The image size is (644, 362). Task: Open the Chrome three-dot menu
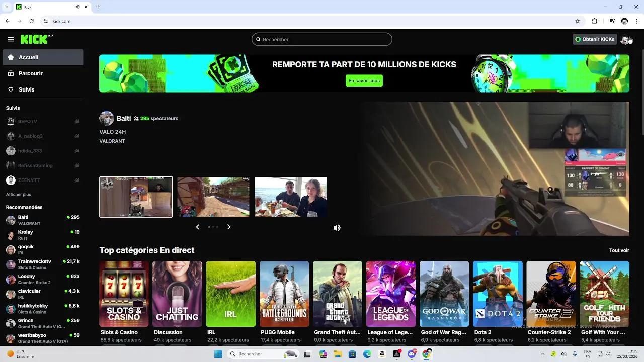point(637,21)
